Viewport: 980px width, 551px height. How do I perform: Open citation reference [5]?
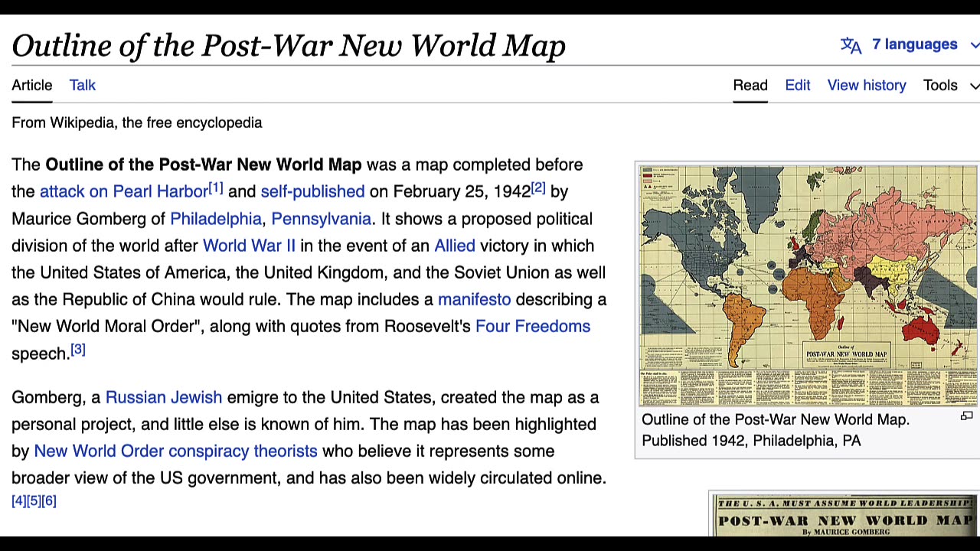pyautogui.click(x=34, y=500)
